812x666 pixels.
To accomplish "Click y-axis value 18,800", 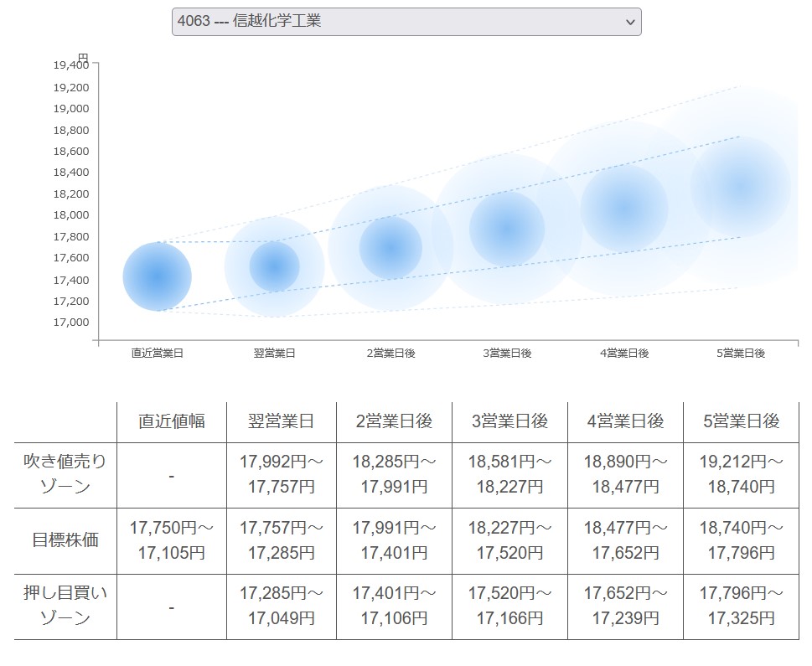I will 71,131.
